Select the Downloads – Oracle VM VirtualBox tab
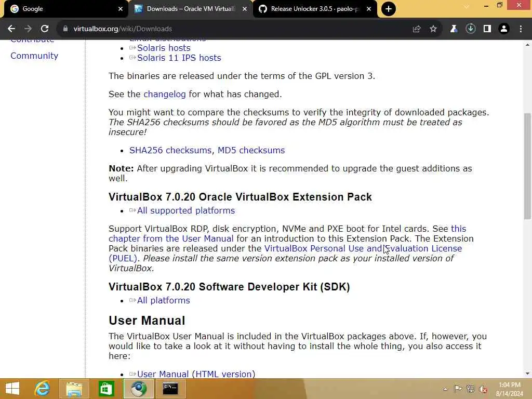Viewport: 532px width, 399px height. click(x=191, y=9)
